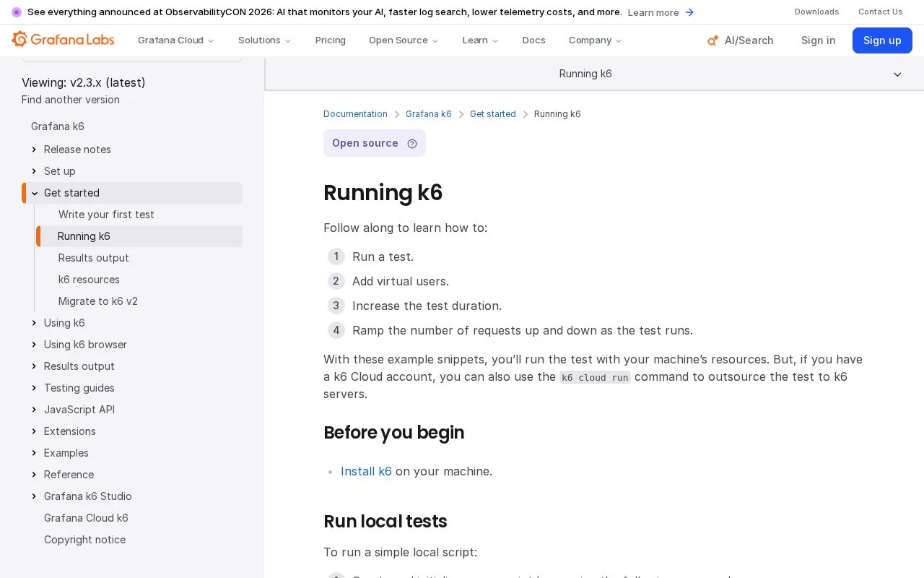
Task: Click the AI/Search sparkle icon
Action: [x=712, y=40]
